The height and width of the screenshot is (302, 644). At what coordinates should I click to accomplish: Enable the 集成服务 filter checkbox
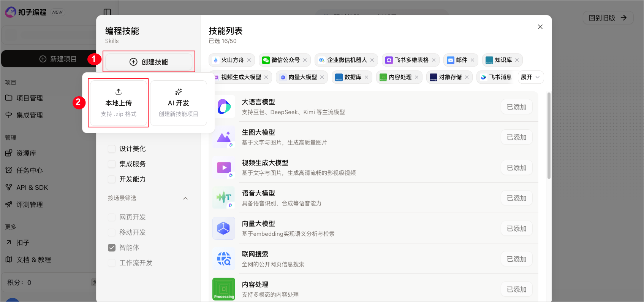click(x=112, y=164)
